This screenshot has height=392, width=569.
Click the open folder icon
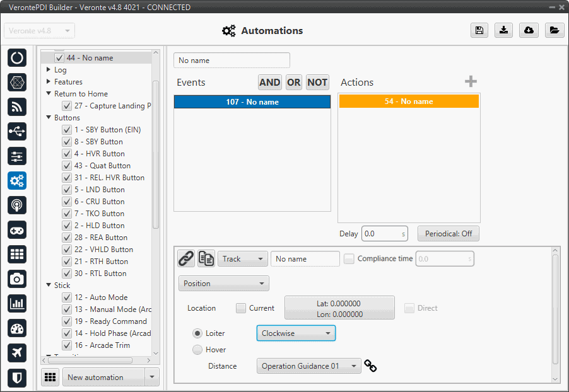coord(554,30)
